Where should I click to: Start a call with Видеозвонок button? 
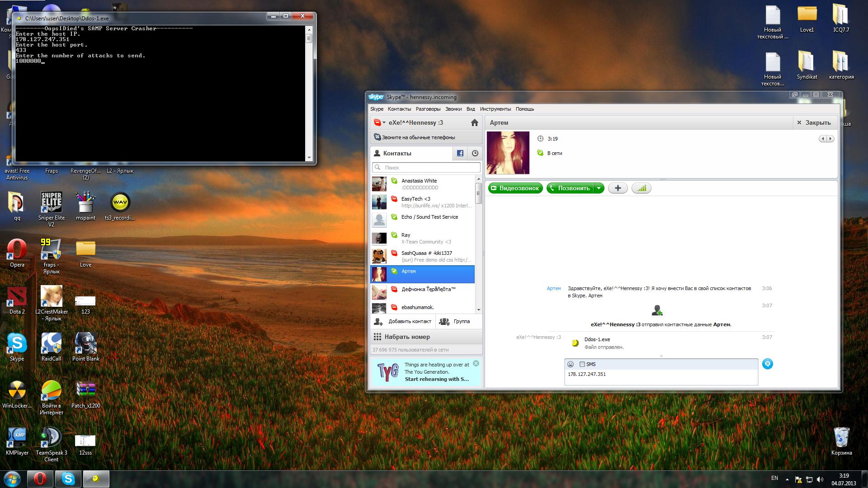(515, 188)
